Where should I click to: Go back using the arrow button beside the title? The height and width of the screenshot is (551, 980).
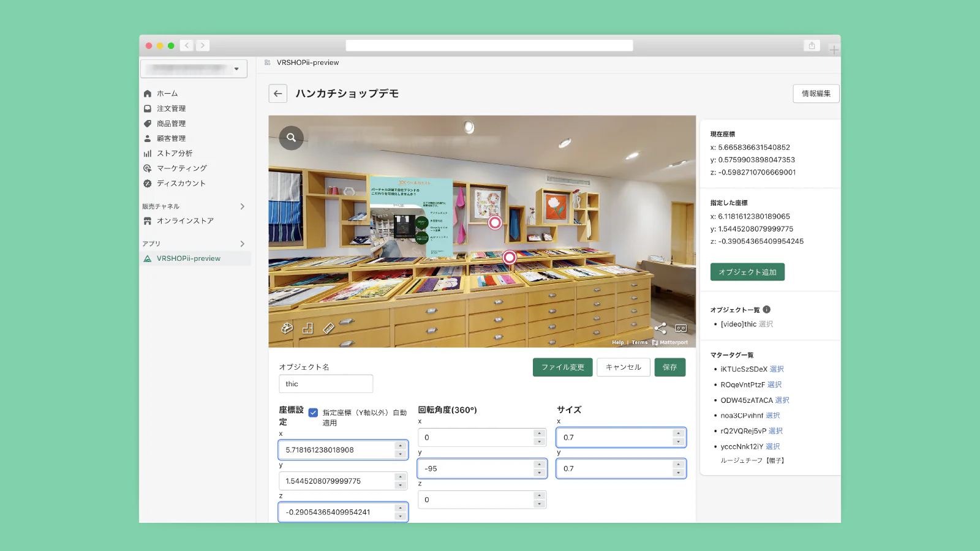278,94
